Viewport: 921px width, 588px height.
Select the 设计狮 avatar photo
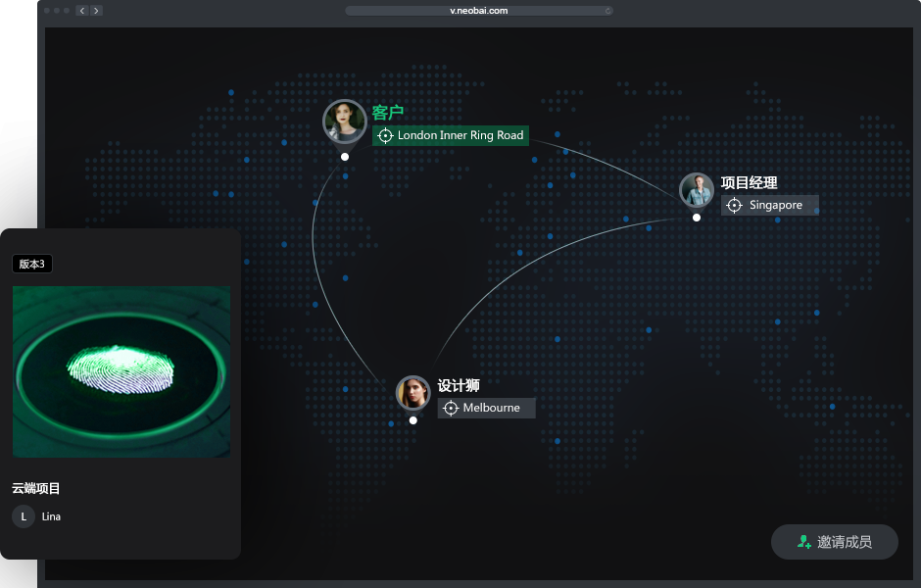coord(412,392)
